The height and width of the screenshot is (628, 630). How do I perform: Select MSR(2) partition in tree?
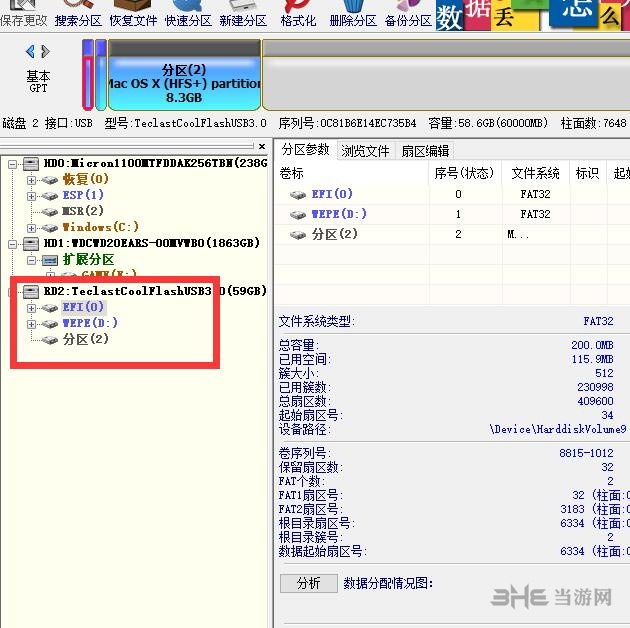[83, 211]
